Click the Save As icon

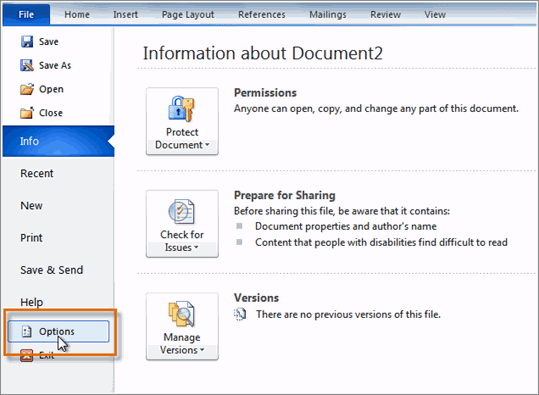pos(27,65)
